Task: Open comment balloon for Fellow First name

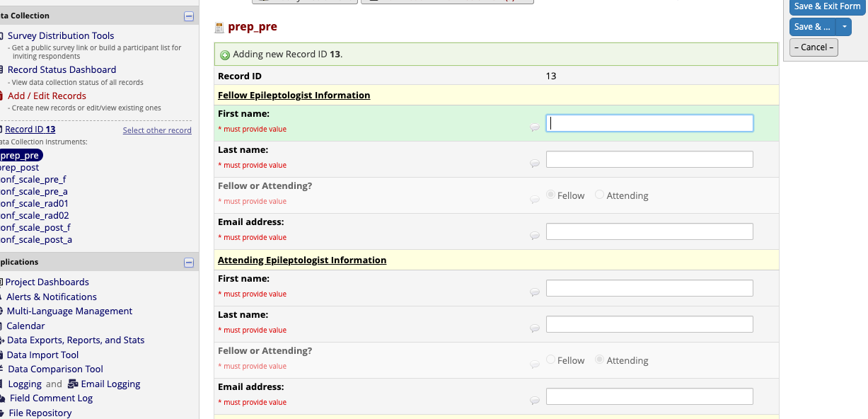Action: pyautogui.click(x=535, y=128)
